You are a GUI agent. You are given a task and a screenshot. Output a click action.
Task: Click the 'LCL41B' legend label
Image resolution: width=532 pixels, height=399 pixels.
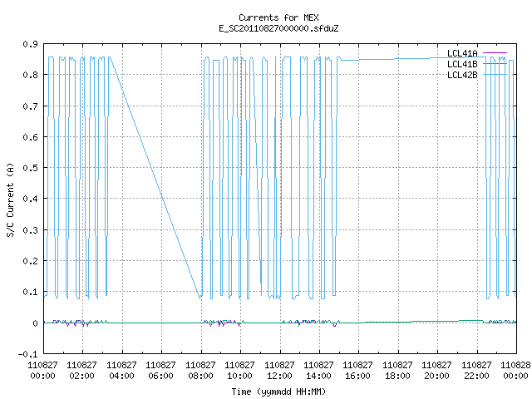coord(462,64)
